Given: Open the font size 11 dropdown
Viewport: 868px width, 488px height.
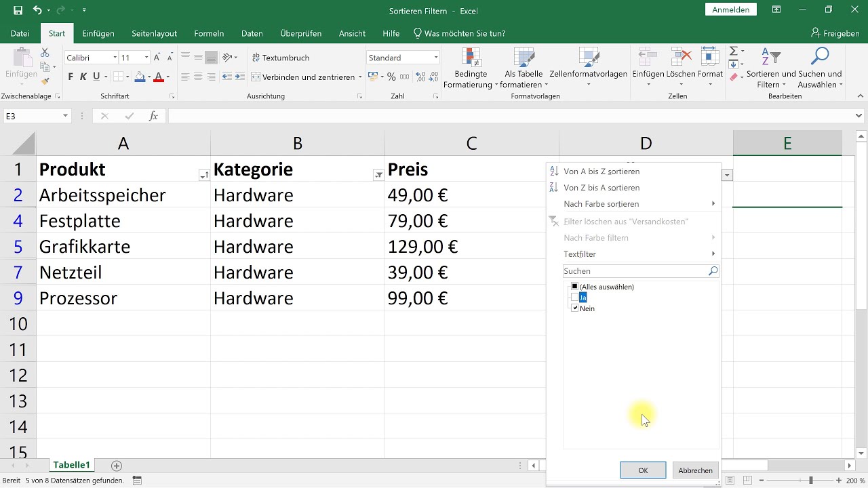Looking at the screenshot, I should 146,58.
